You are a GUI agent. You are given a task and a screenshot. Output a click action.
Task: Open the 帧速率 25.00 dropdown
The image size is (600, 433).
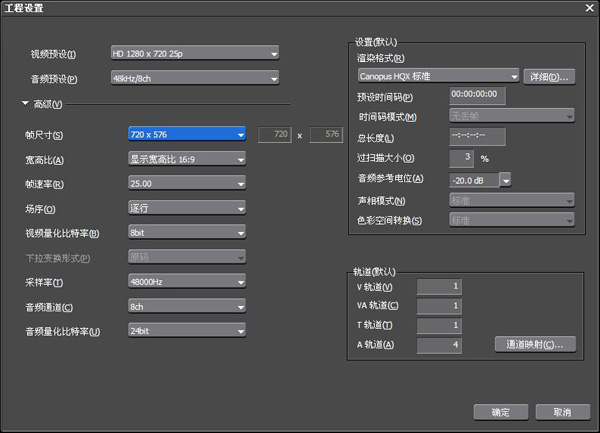coord(187,184)
